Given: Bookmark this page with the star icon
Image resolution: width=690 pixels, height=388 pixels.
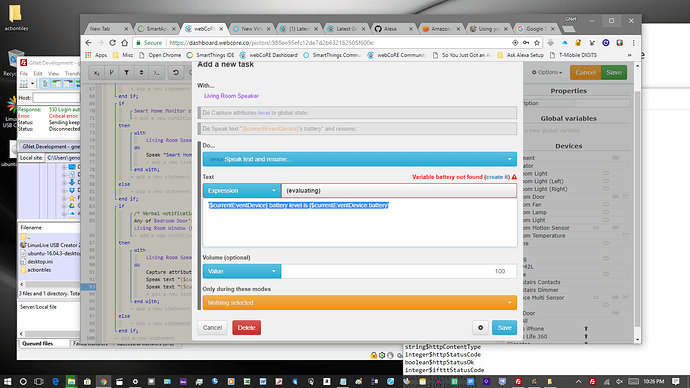Looking at the screenshot, I should coord(537,43).
